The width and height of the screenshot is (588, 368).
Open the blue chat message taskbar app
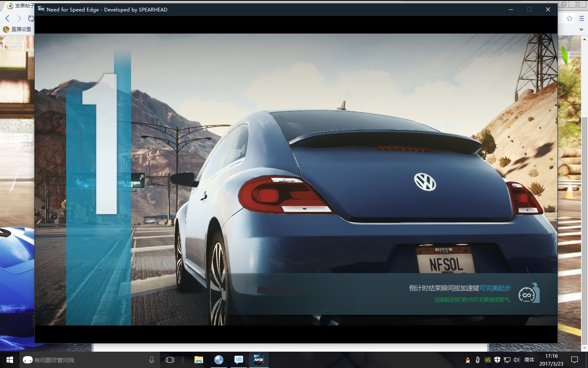click(x=239, y=360)
